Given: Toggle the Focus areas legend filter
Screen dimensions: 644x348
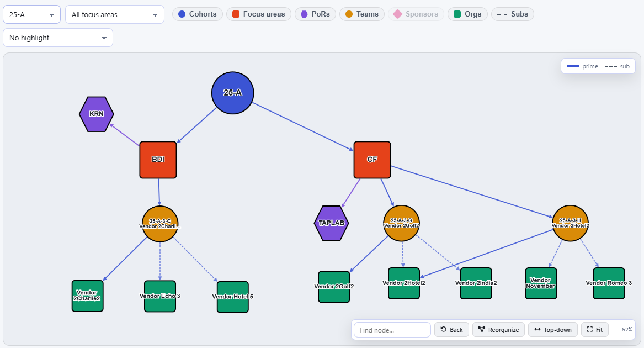Looking at the screenshot, I should tap(259, 14).
